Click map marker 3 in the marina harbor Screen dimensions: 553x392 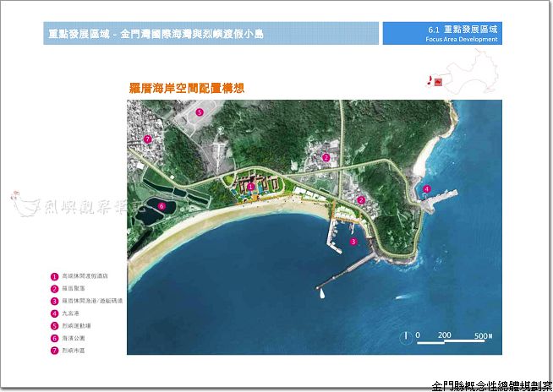[x=353, y=242]
